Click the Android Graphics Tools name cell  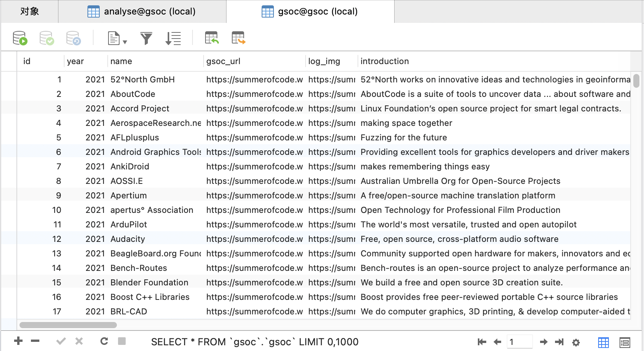click(x=156, y=152)
